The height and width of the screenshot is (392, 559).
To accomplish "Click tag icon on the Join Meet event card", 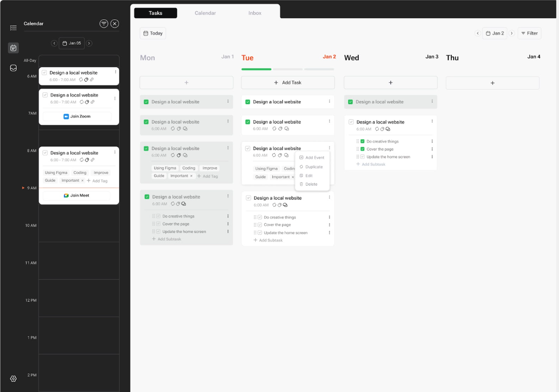I will pos(87,160).
